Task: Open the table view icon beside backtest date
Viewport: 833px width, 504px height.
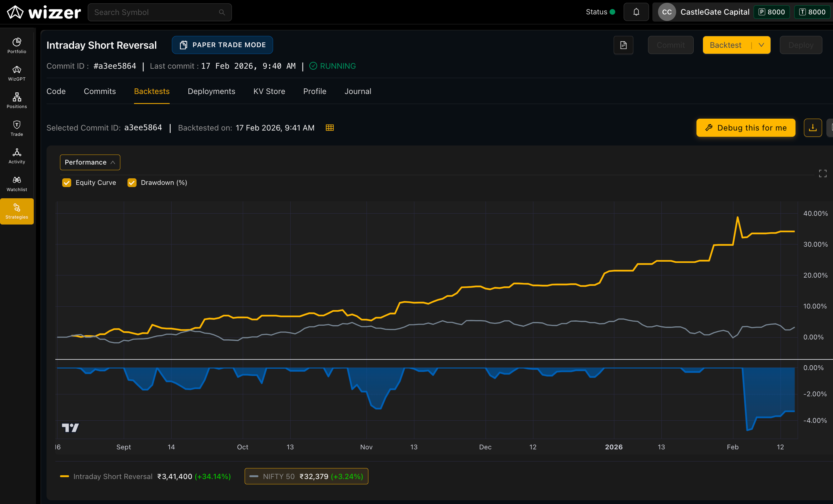Action: click(330, 128)
